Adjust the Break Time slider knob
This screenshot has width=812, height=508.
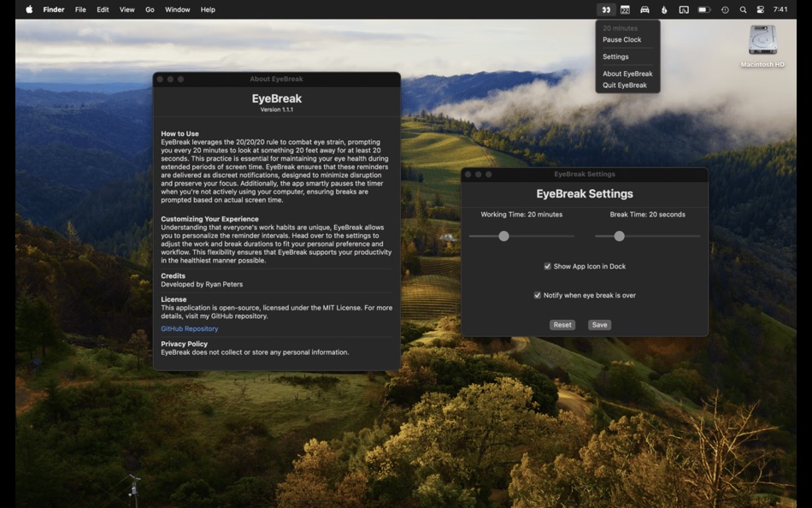click(x=620, y=236)
